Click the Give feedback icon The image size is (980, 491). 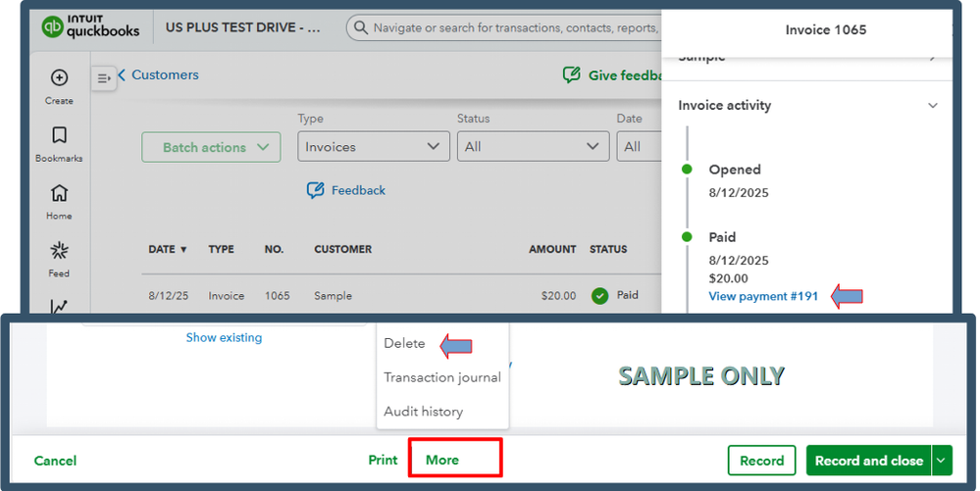click(x=572, y=74)
